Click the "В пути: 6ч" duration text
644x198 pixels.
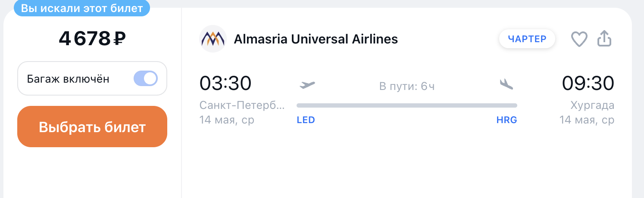[x=407, y=86]
